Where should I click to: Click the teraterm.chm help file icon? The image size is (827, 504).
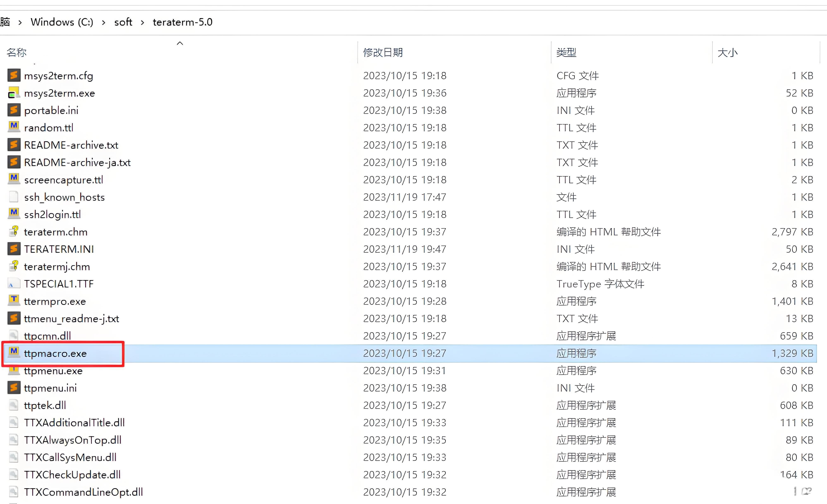coord(14,231)
